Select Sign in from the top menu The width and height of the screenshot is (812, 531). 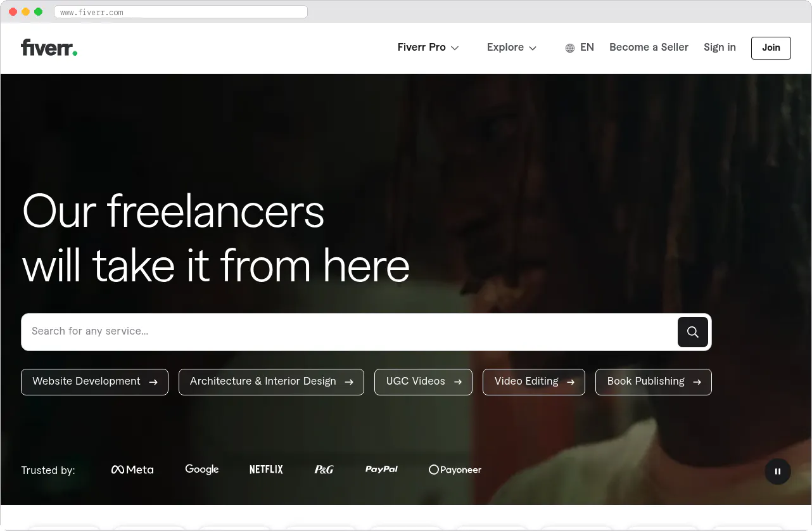pyautogui.click(x=720, y=48)
